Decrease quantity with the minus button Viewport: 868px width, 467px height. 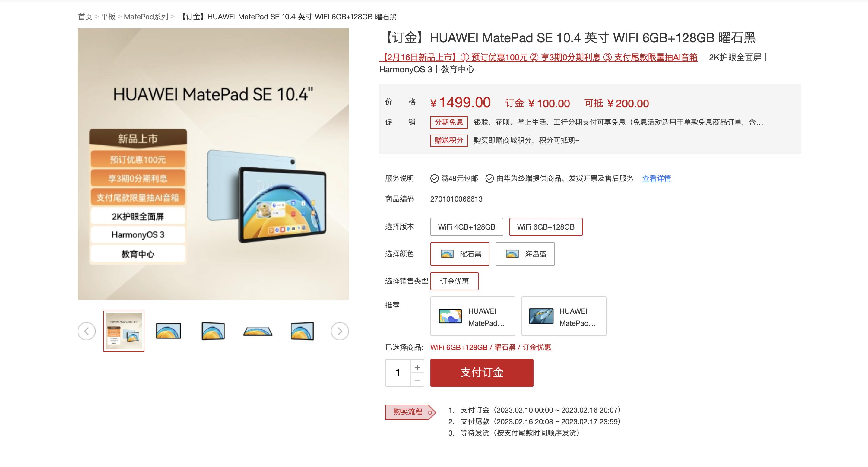[417, 380]
